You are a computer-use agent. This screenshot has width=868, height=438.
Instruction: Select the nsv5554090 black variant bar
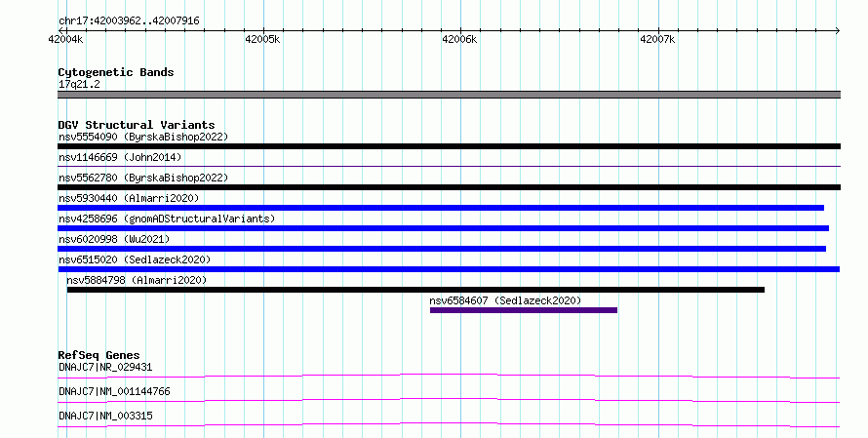point(449,146)
